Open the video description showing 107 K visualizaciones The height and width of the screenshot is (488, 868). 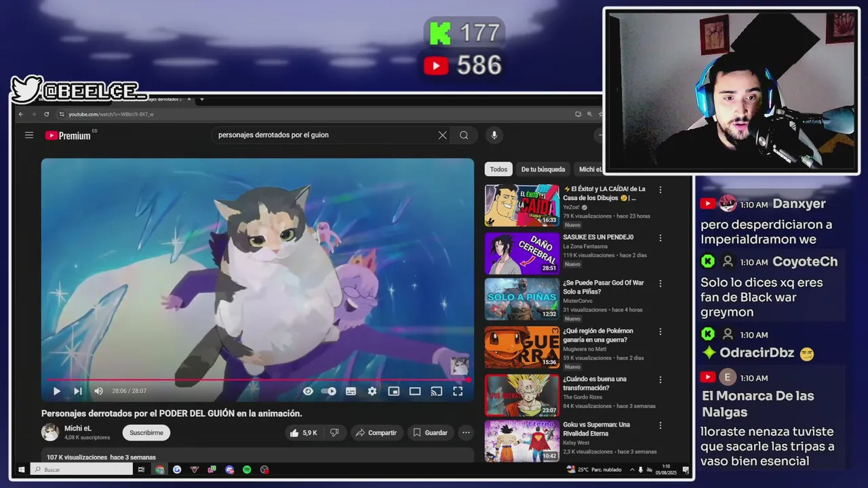pos(258,455)
